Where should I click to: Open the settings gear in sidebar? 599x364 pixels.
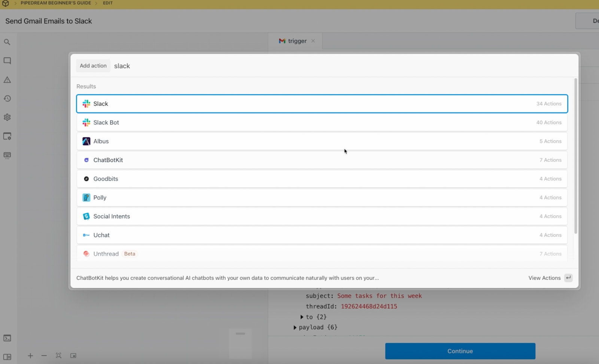(7, 117)
